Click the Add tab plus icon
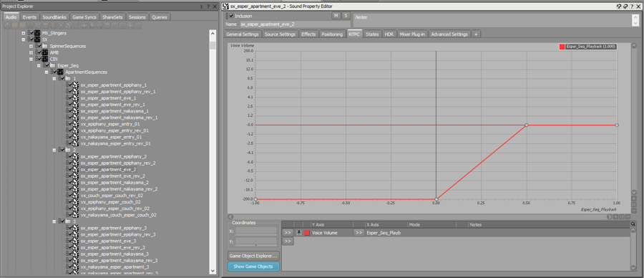Screen dimensions: 644x278 click(476, 34)
